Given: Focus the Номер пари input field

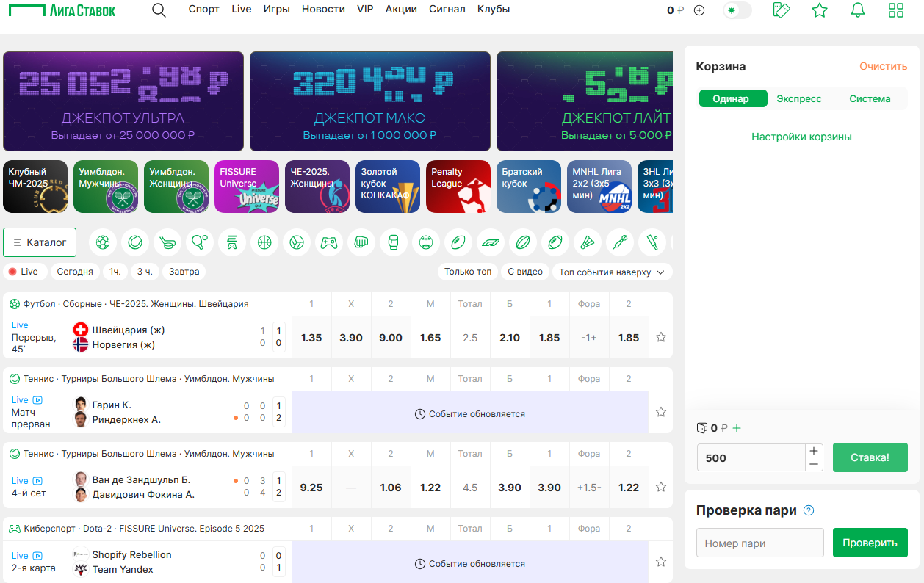Looking at the screenshot, I should point(760,543).
